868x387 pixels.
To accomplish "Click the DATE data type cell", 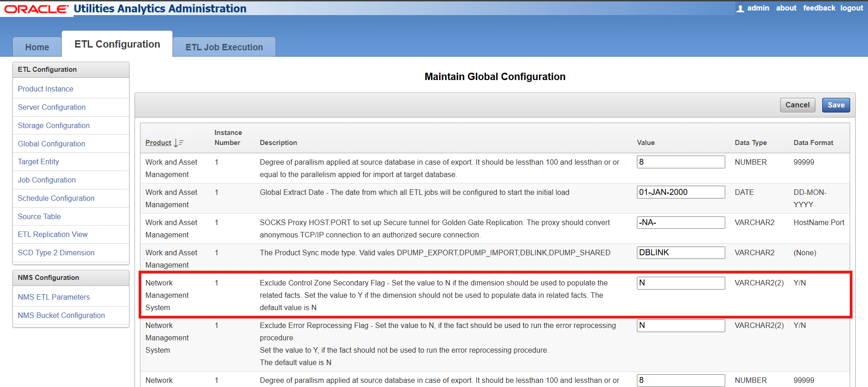I will tap(744, 192).
